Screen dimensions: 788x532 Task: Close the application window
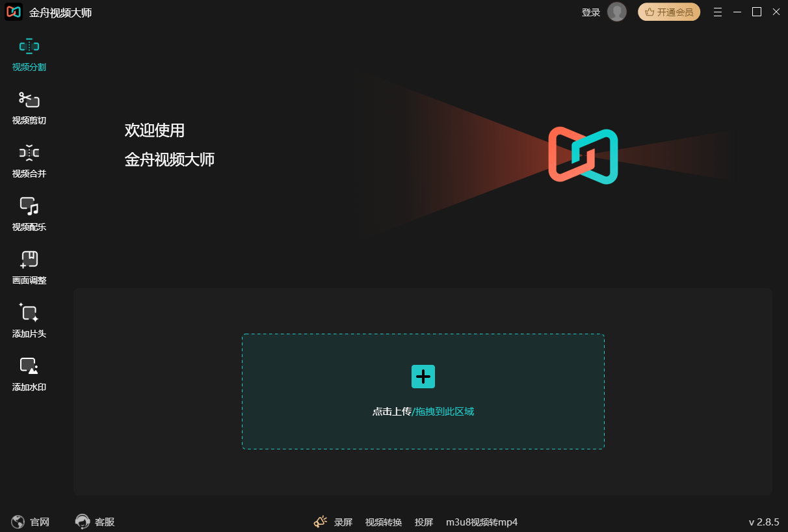coord(776,12)
